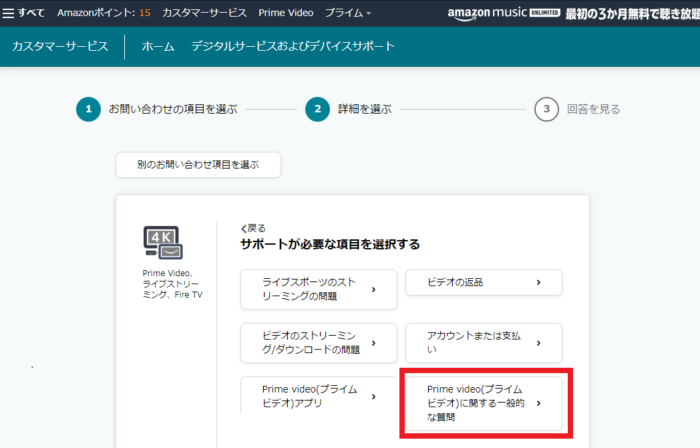Click 別のお問い合わせ項目を選ぶ button
Image resolution: width=700 pixels, height=448 pixels.
(198, 165)
